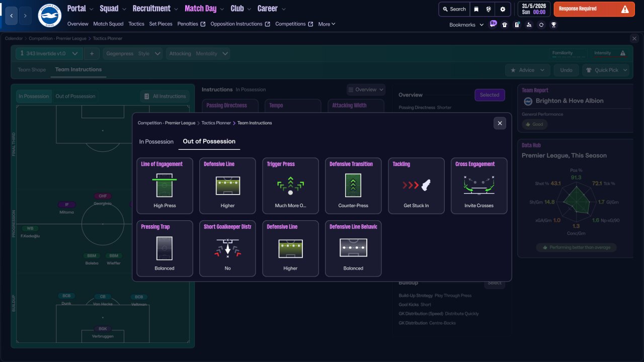
Task: Open the Attacking Mentality dropdown
Action: point(198,54)
